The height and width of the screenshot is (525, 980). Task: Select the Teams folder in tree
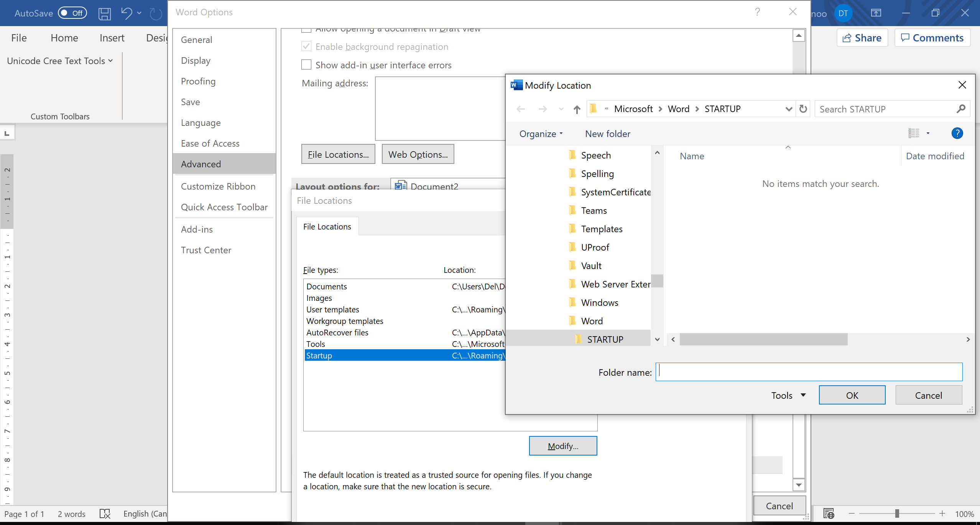pos(594,211)
